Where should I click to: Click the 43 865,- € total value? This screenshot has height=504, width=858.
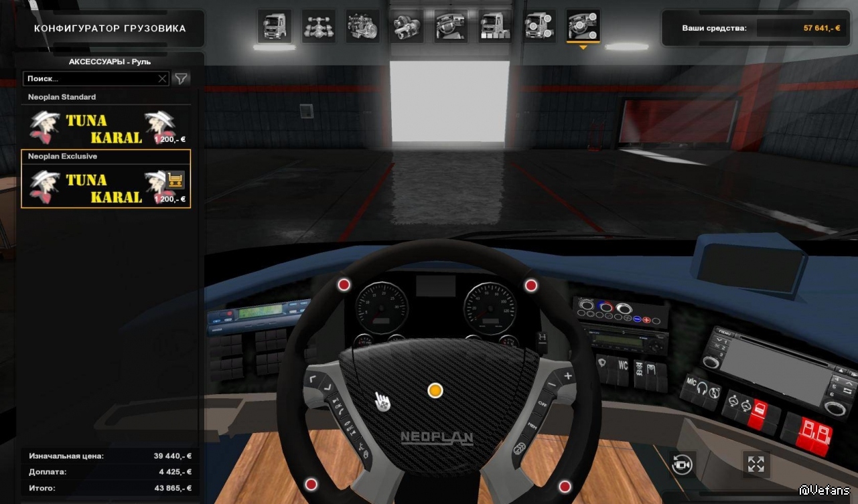click(x=173, y=488)
